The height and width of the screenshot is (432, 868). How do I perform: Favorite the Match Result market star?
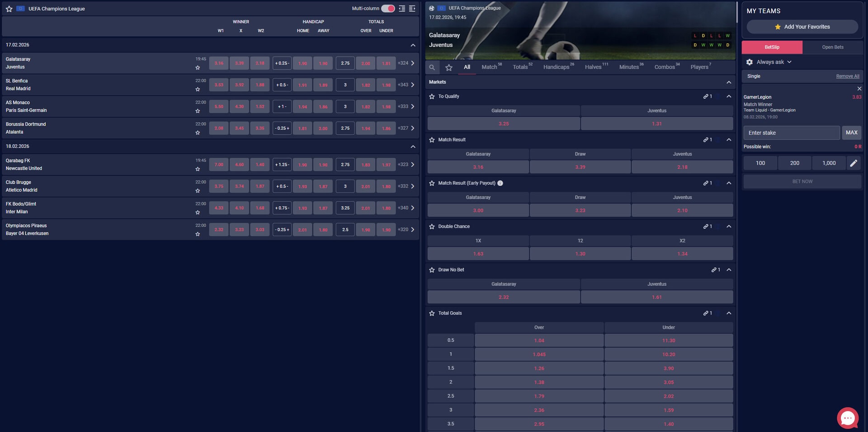(x=432, y=140)
